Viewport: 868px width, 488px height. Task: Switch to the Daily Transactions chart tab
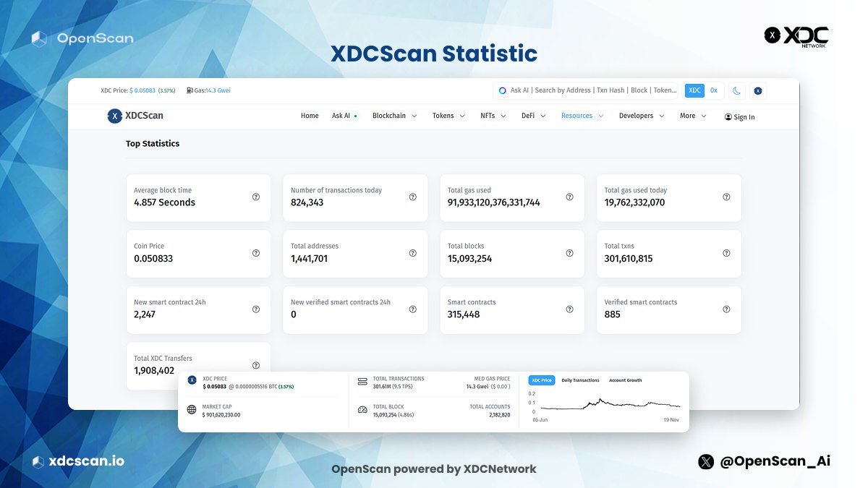point(580,380)
